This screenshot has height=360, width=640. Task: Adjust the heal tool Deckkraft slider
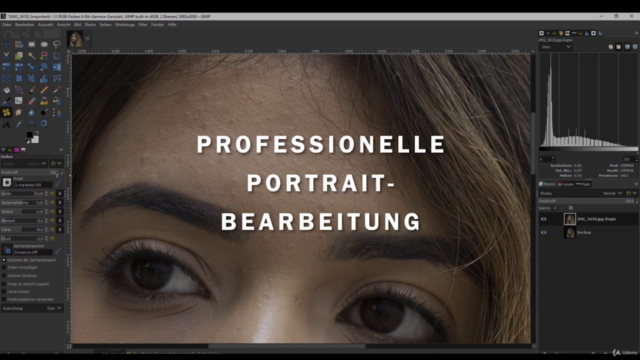[31, 173]
